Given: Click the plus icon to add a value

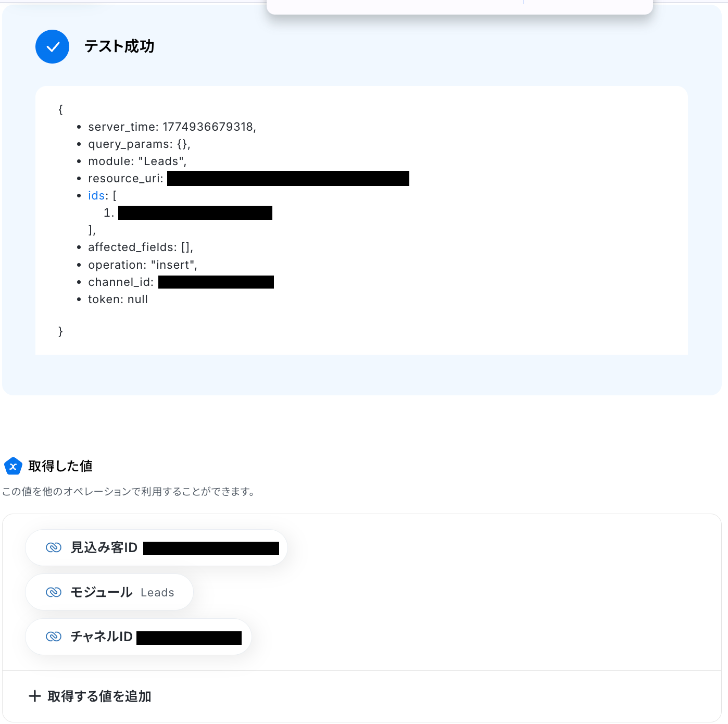Looking at the screenshot, I should click(35, 696).
